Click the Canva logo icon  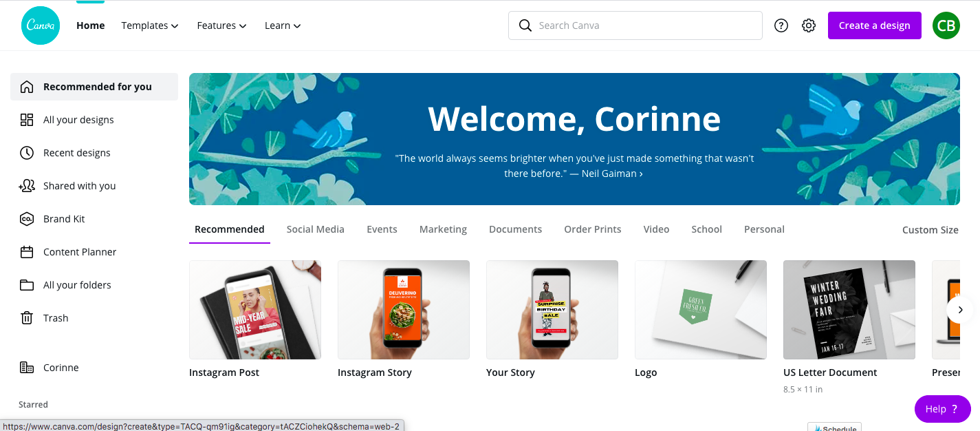(x=41, y=25)
